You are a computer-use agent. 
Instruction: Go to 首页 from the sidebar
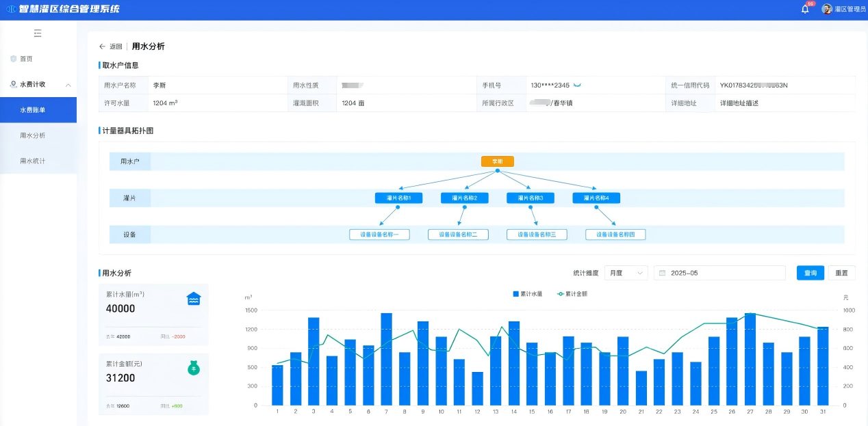click(x=26, y=59)
